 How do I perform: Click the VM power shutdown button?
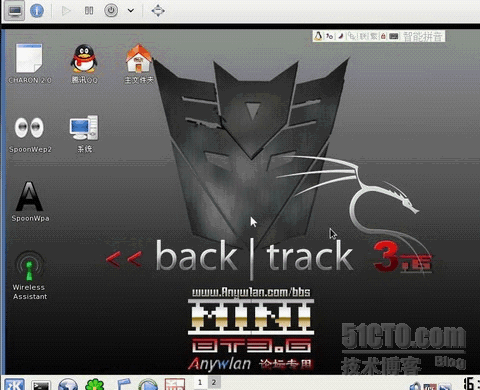111,11
